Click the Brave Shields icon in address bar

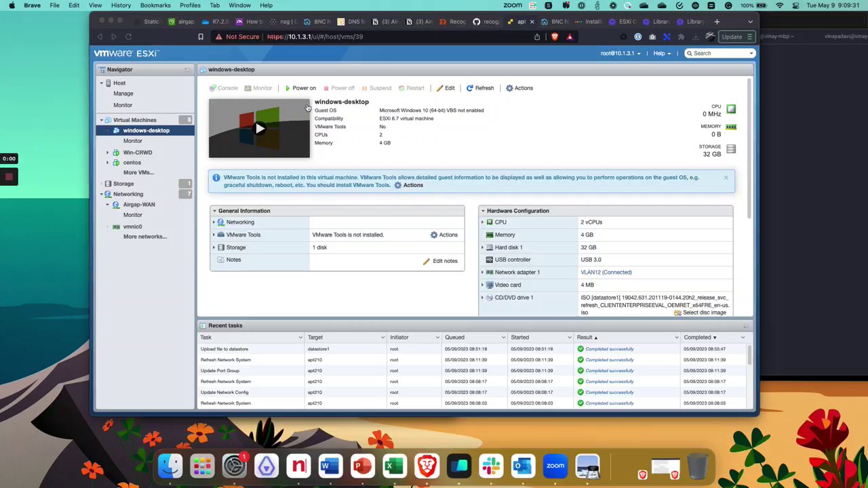555,37
